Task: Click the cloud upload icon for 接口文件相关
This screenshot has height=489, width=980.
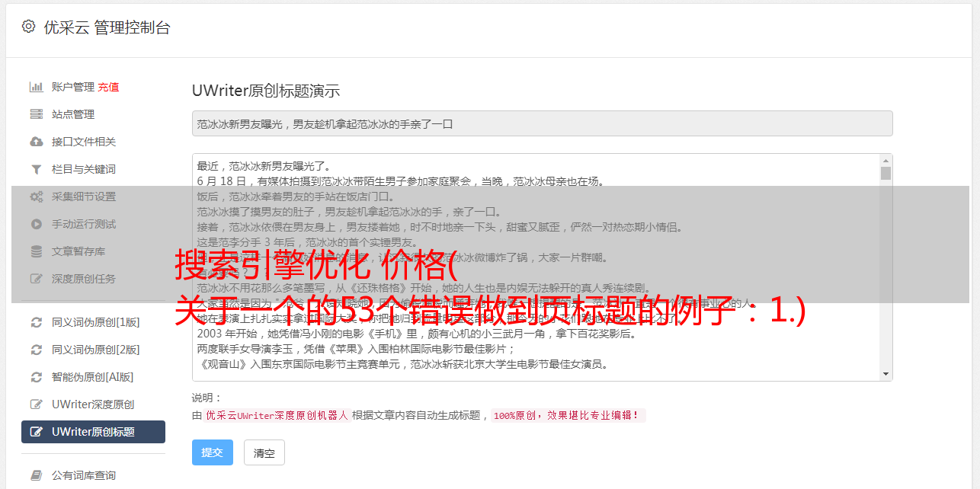Action: click(36, 142)
